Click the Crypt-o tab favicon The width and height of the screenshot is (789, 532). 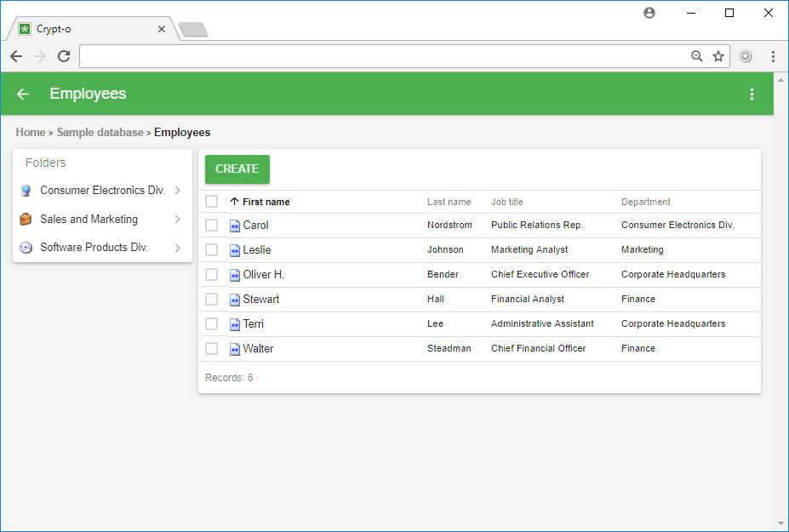coord(24,29)
